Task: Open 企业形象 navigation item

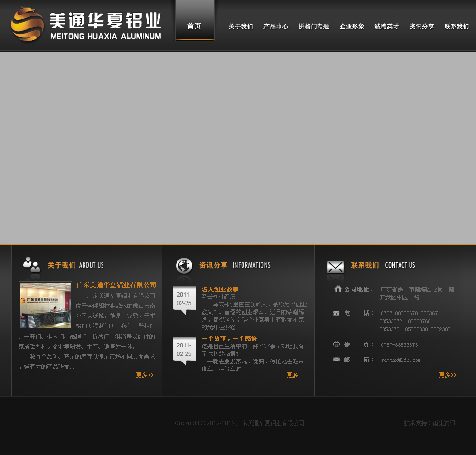Action: click(x=352, y=27)
